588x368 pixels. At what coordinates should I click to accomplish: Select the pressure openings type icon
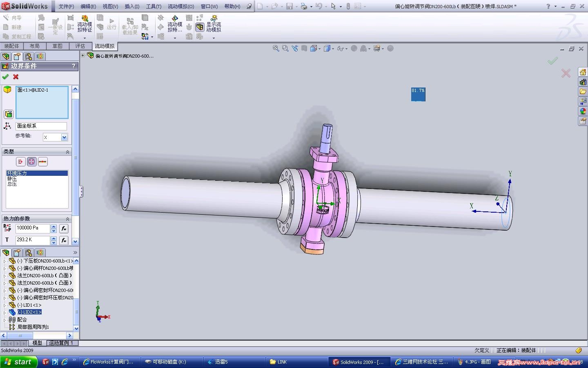31,162
